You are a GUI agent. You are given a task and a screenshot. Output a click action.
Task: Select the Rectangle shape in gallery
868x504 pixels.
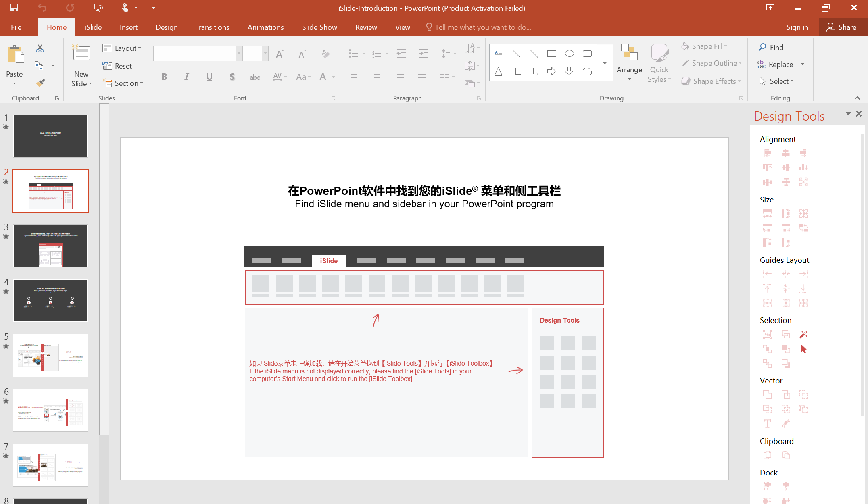point(551,54)
